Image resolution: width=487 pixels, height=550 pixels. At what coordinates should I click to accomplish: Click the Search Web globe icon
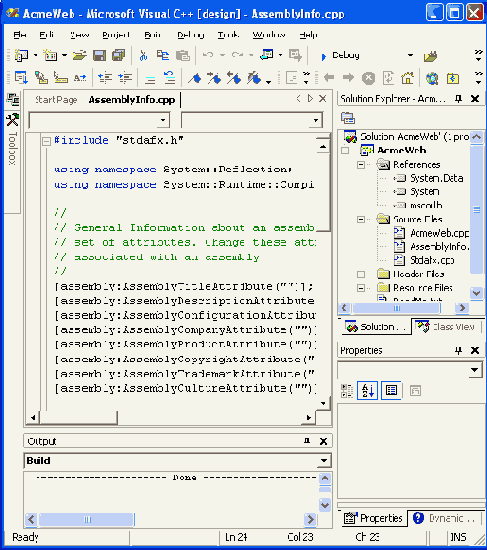pos(432,78)
